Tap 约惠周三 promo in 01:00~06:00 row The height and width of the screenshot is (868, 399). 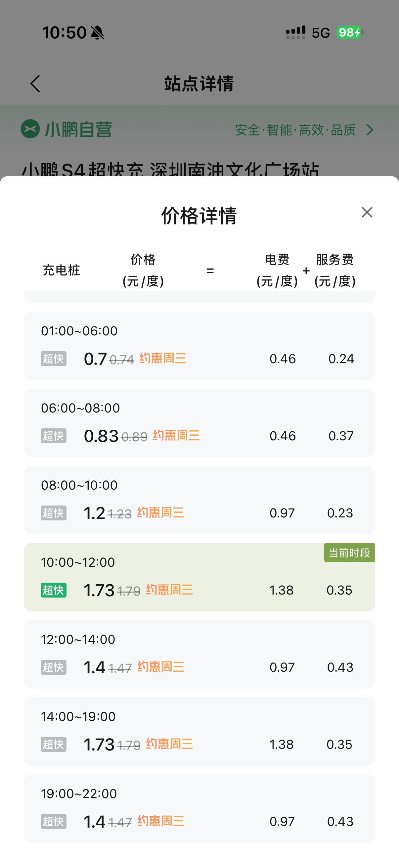tap(163, 358)
